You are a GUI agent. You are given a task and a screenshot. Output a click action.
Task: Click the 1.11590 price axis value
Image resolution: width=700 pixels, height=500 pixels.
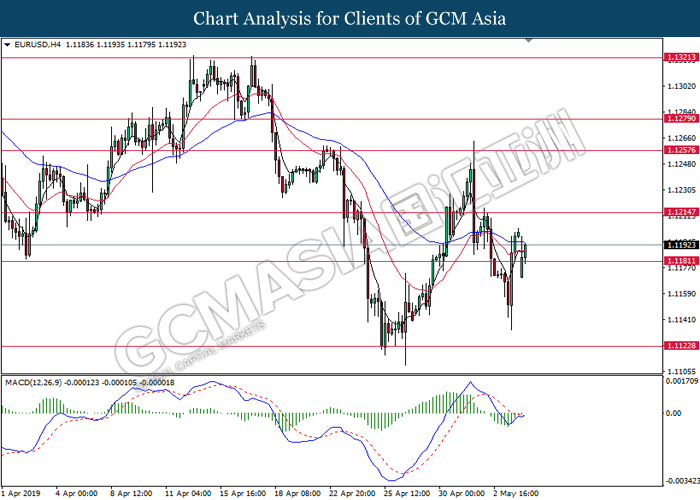[682, 294]
